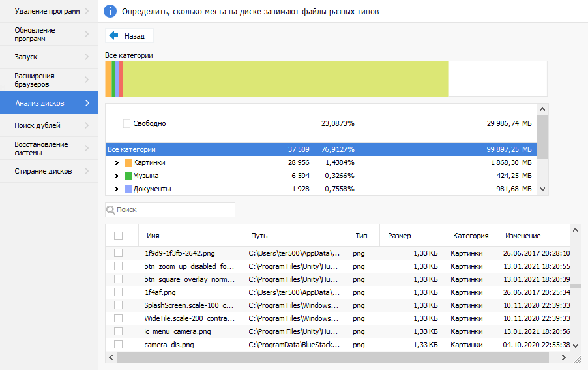Viewport: 588px width, 370px height.
Task: Click category list scroll down arrow
Action: pyautogui.click(x=542, y=189)
